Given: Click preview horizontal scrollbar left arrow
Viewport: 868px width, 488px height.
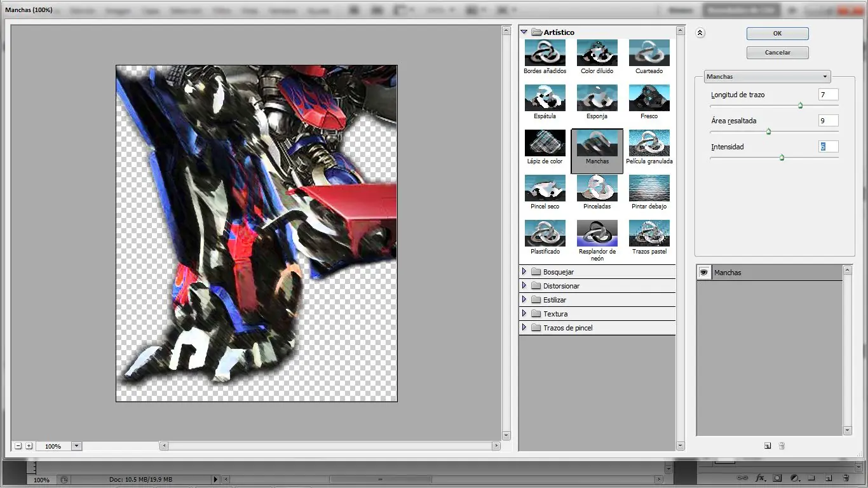Looking at the screenshot, I should pos(164,446).
